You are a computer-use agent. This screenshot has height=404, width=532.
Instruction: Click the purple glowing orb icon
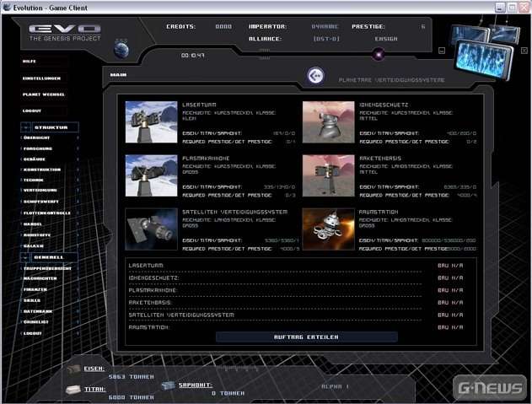pyautogui.click(x=379, y=54)
